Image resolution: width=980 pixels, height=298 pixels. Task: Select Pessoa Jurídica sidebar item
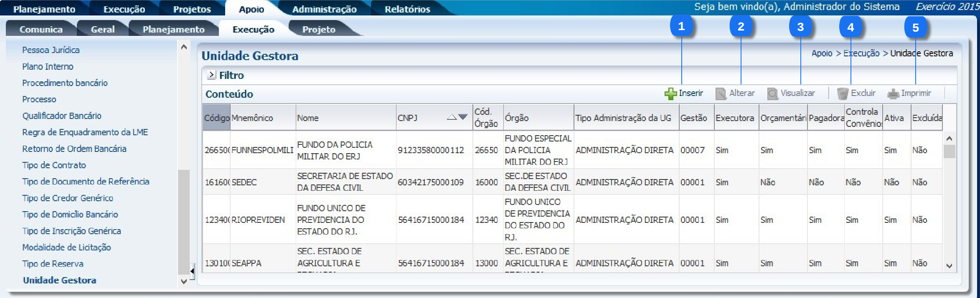tap(51, 50)
